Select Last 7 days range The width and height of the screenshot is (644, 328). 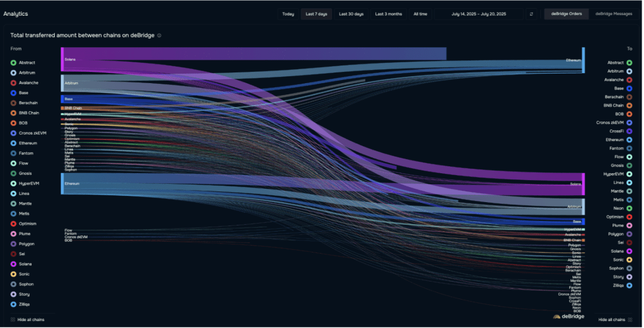tap(317, 14)
